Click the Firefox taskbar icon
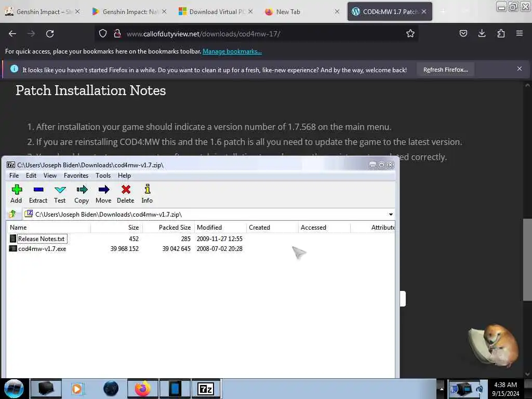532x399 pixels. [142, 389]
